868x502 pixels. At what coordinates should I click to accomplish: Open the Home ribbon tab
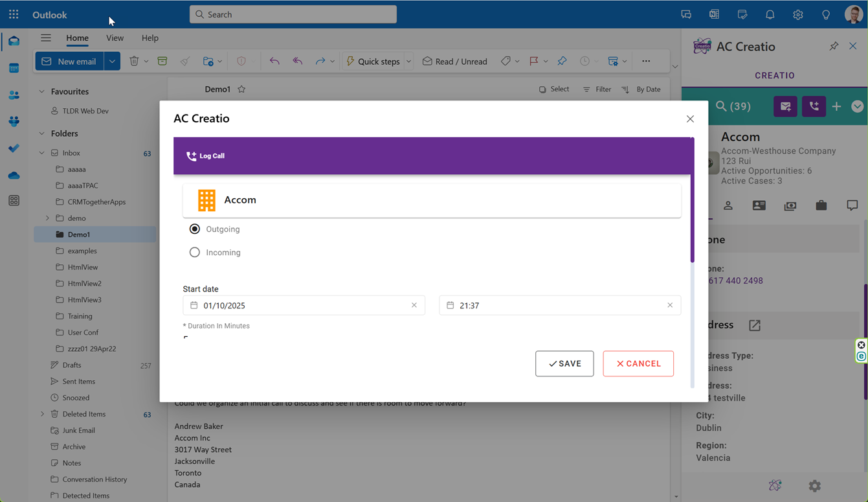tap(77, 38)
